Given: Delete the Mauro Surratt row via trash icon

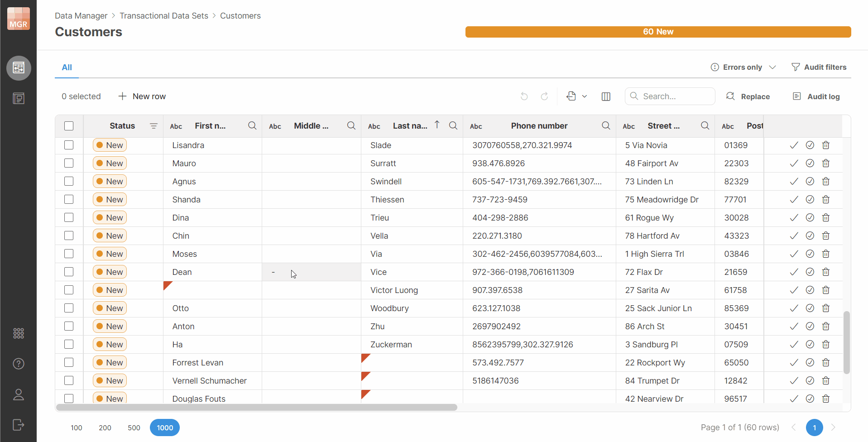Looking at the screenshot, I should click(x=825, y=163).
